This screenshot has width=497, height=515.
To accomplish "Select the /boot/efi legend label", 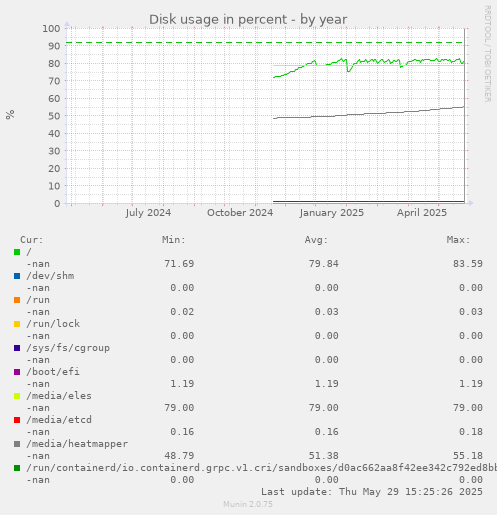I will pyautogui.click(x=53, y=372).
